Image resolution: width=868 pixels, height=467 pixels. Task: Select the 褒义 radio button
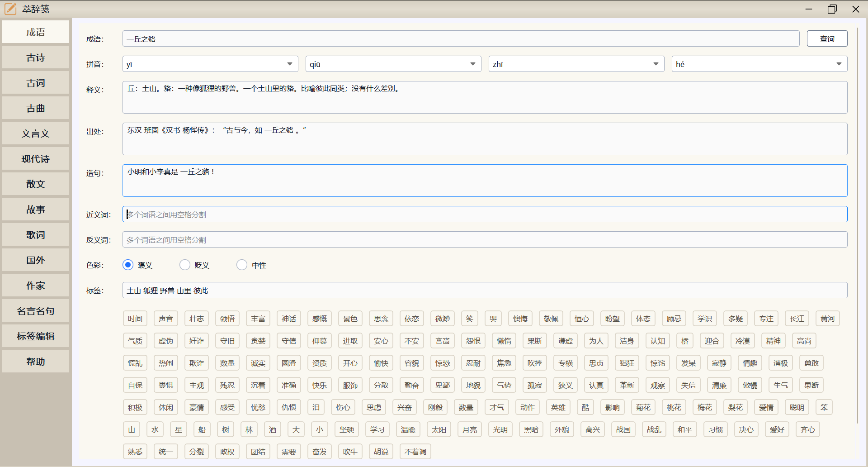(128, 265)
